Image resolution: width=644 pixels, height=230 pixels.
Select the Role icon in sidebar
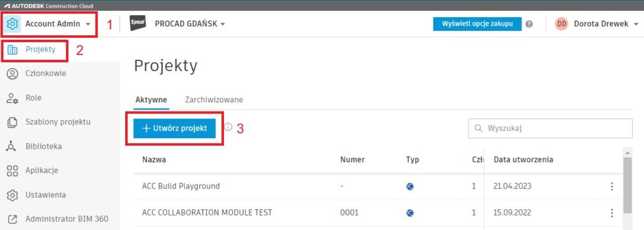click(x=13, y=98)
